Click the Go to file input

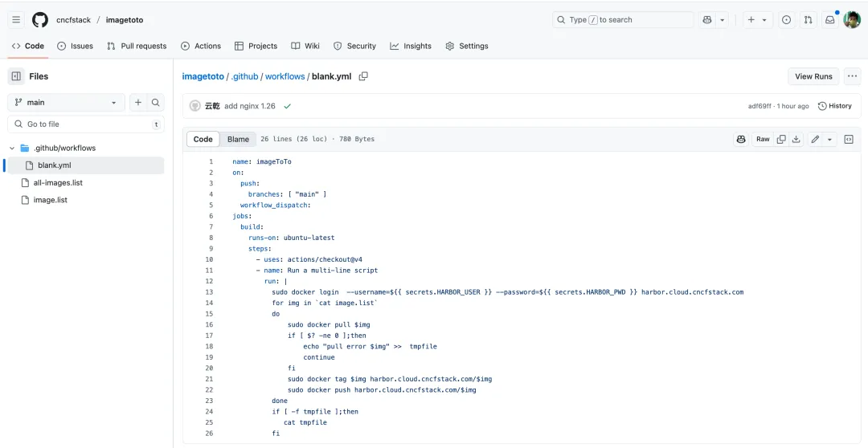(x=84, y=124)
